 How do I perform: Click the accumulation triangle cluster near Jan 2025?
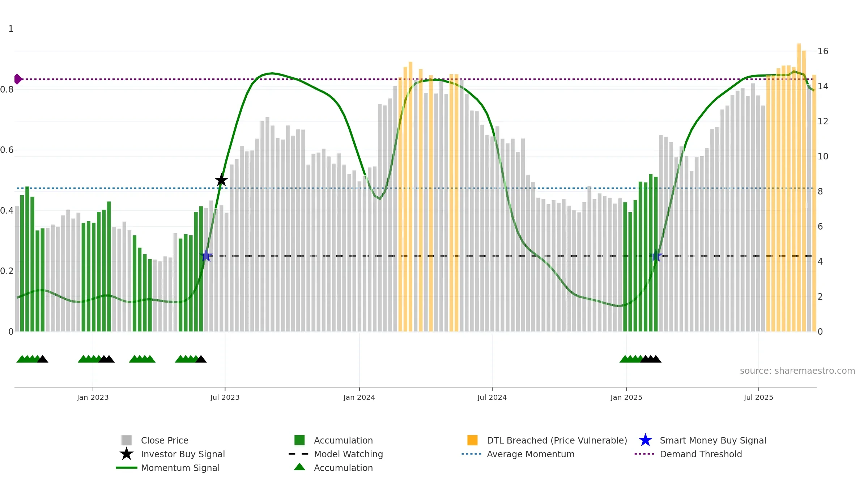[641, 359]
